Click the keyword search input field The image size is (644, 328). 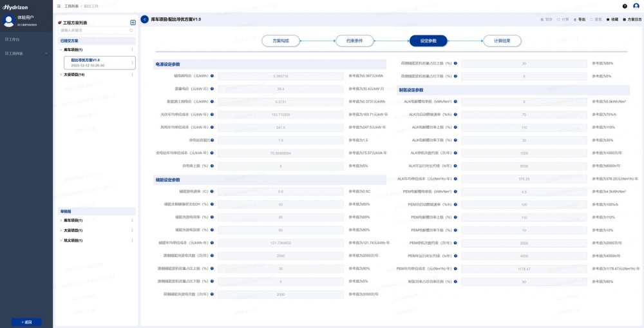[x=95, y=30]
